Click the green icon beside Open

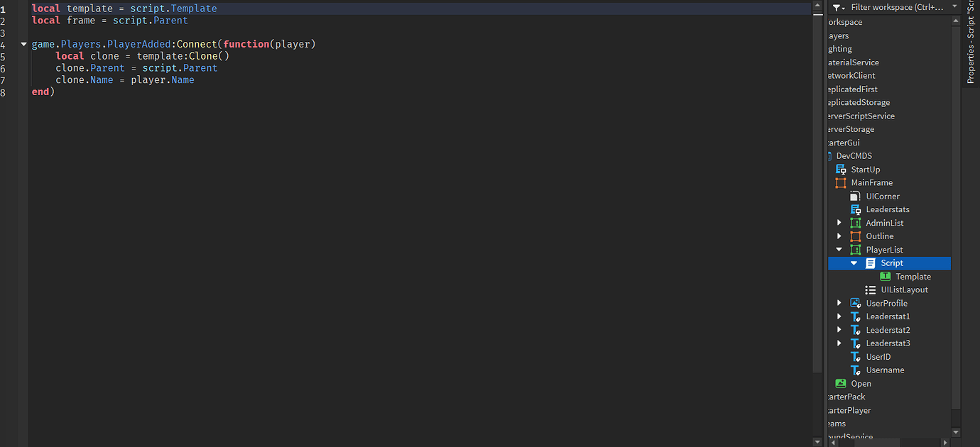[x=840, y=383]
